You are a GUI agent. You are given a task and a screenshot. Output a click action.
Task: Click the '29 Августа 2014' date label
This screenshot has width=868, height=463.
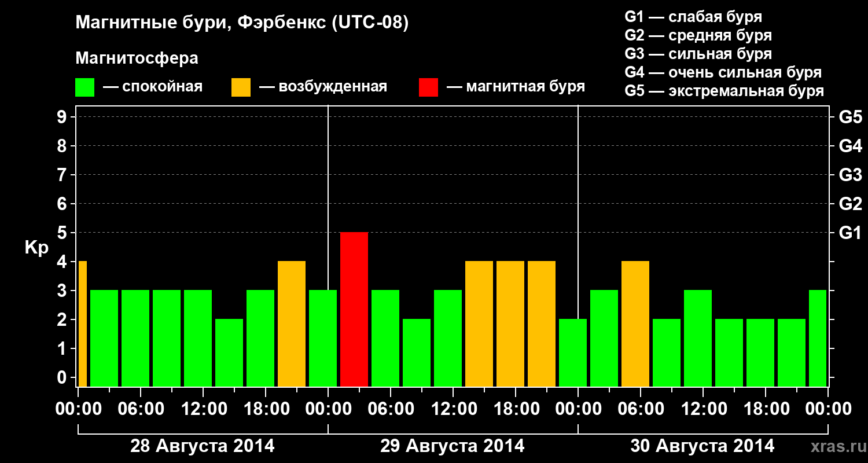click(453, 446)
